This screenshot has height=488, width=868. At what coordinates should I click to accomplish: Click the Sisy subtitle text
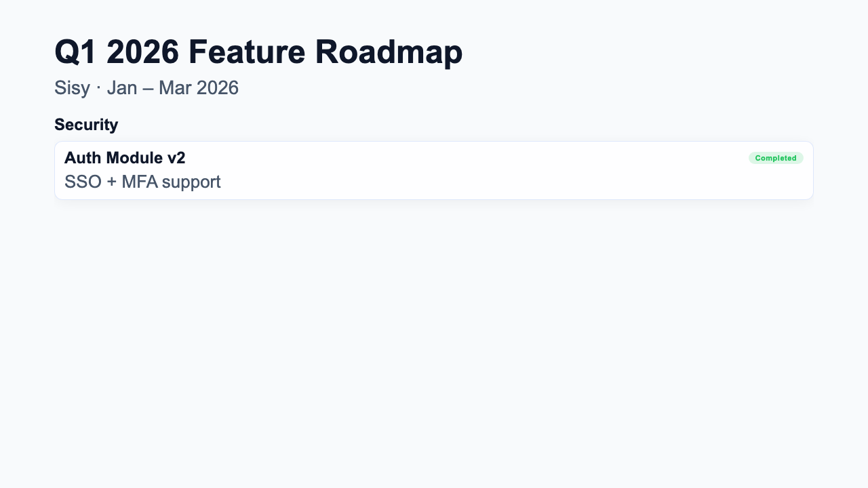tap(72, 88)
